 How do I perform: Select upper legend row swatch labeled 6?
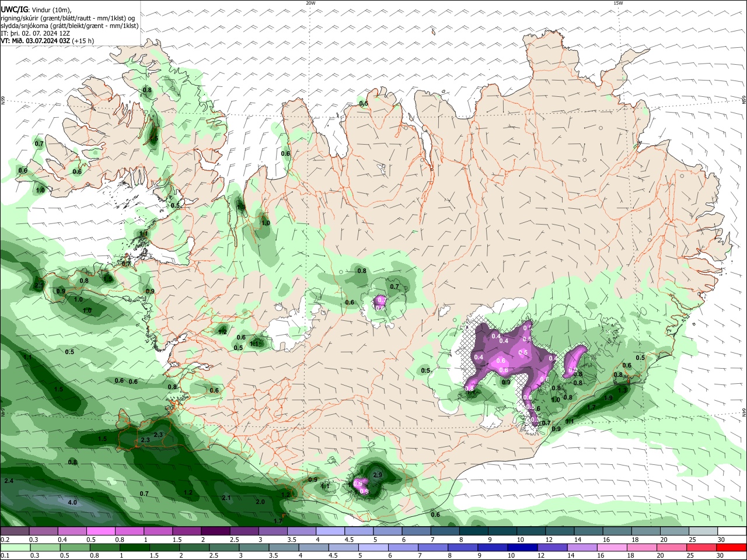click(x=416, y=531)
